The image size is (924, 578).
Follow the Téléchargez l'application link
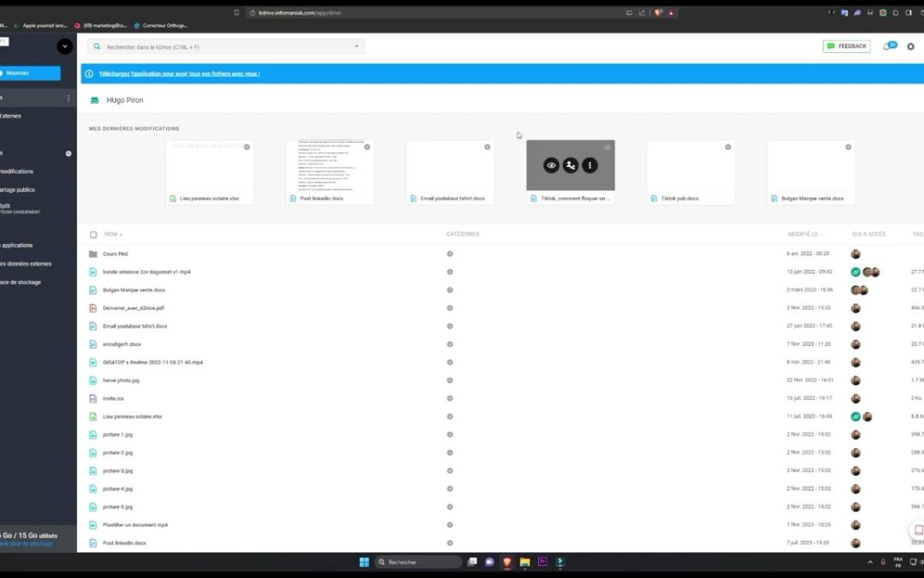[x=179, y=74]
